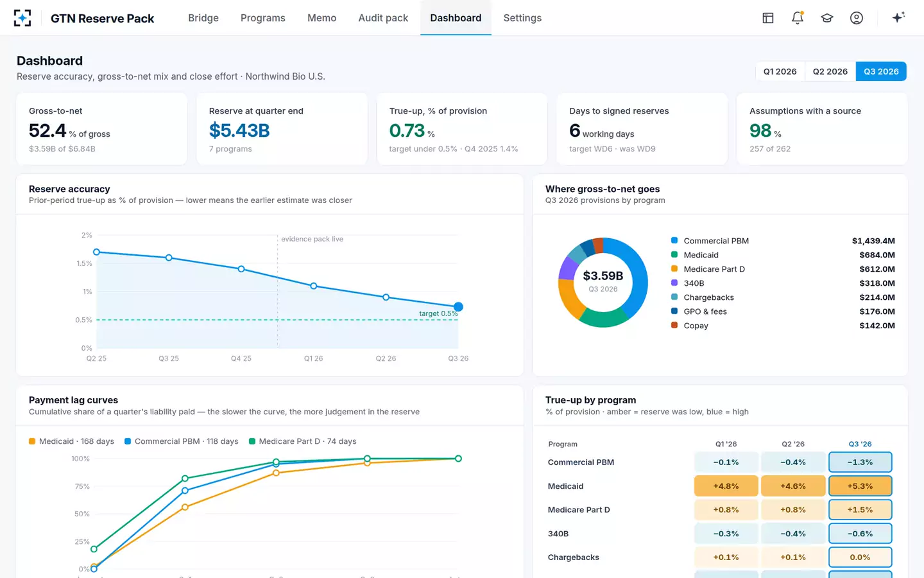
Task: Open the graduation cap learning icon
Action: pyautogui.click(x=827, y=18)
